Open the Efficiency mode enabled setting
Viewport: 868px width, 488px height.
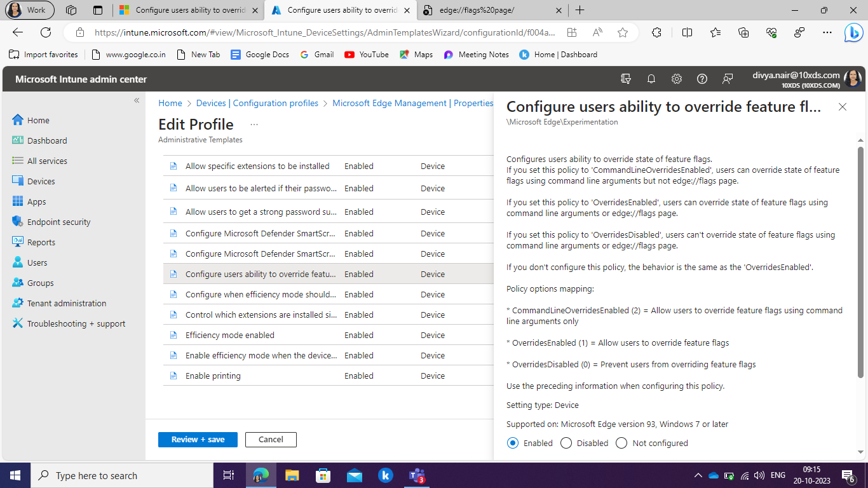230,335
